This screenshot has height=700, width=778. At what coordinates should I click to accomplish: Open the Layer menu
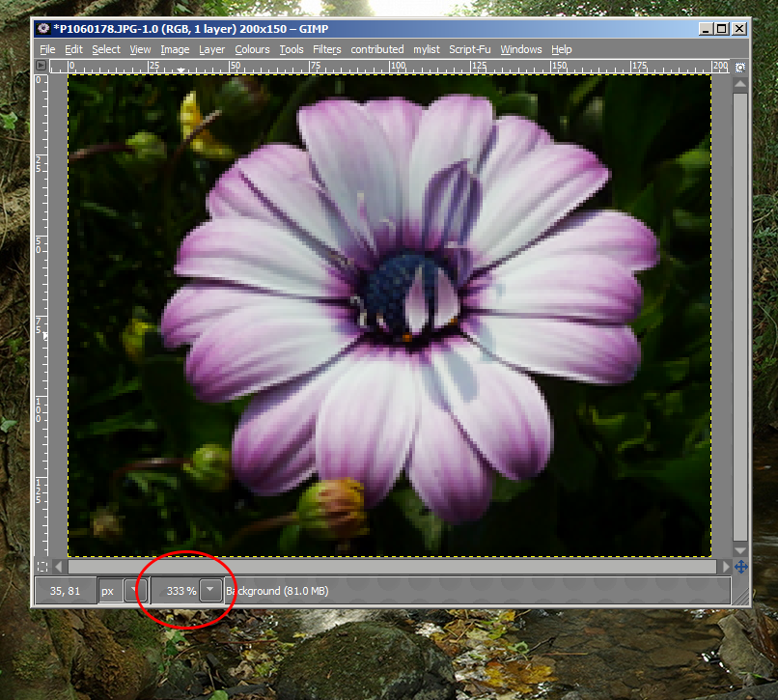211,49
